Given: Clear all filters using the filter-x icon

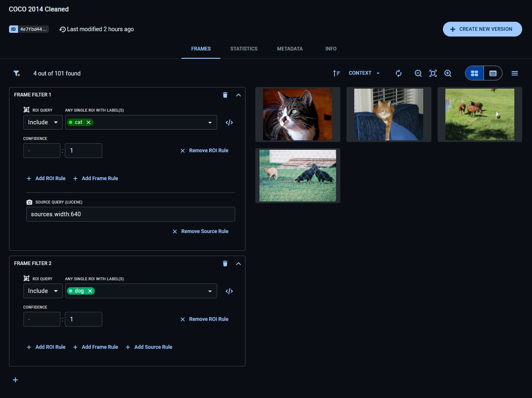Looking at the screenshot, I should [16, 73].
